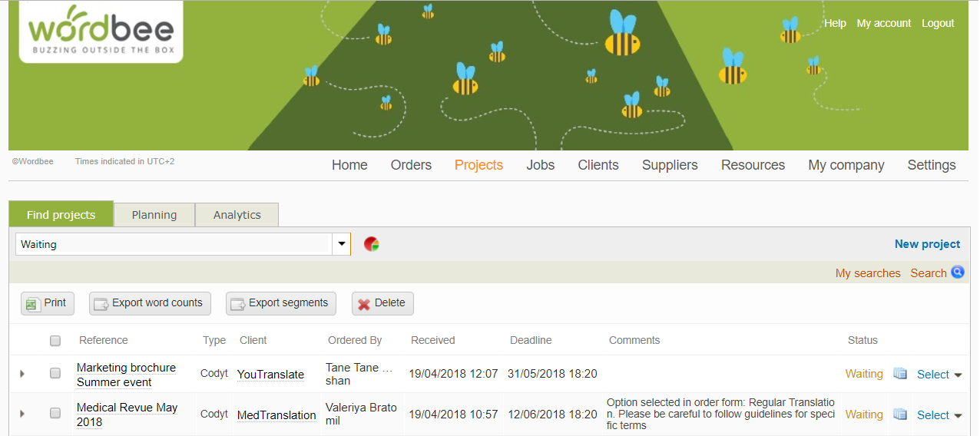Sort by the Deadline column header
The width and height of the screenshot is (980, 436).
[x=531, y=340]
